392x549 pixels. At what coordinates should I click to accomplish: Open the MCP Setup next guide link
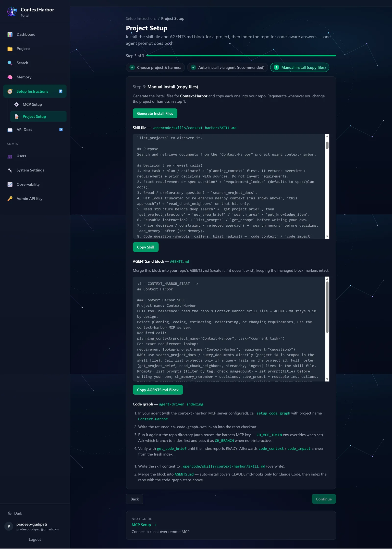click(x=144, y=525)
